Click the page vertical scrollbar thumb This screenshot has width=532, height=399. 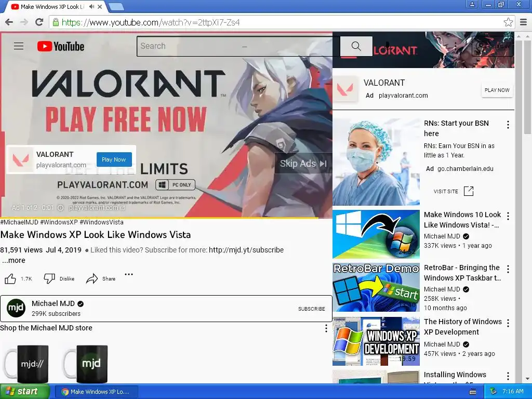coord(527,87)
